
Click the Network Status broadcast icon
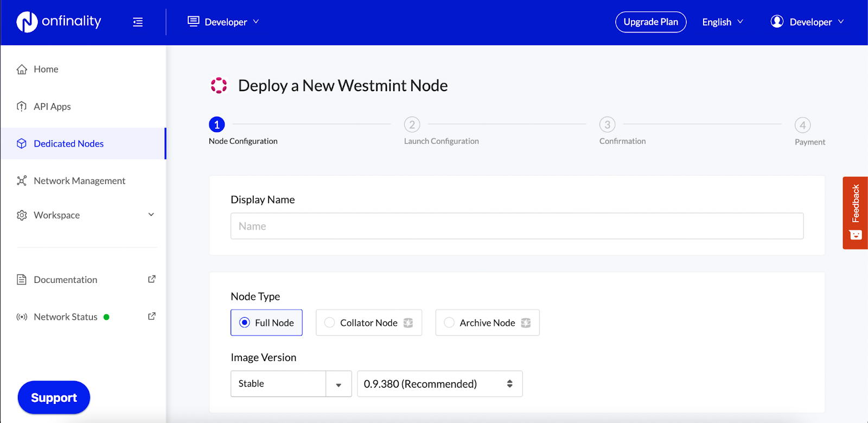coord(22,317)
